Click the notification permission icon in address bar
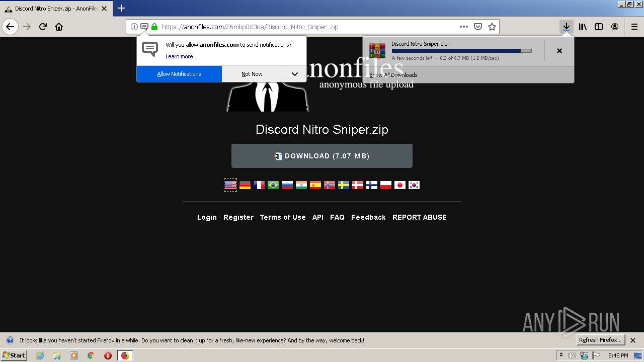Screen dimensions: 644x362 click(x=144, y=27)
